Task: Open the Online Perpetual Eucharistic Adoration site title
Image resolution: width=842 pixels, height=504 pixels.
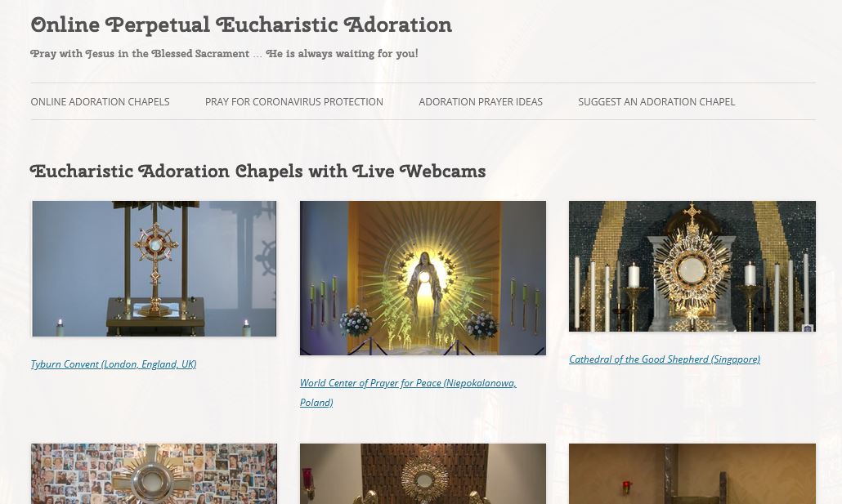Action: pos(241,25)
